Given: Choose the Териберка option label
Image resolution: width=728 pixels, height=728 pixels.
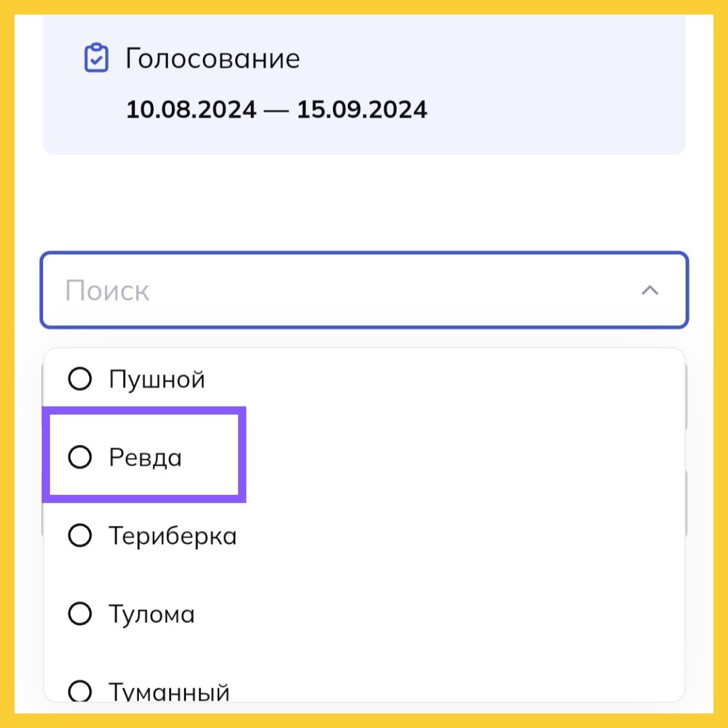Looking at the screenshot, I should coord(173,537).
